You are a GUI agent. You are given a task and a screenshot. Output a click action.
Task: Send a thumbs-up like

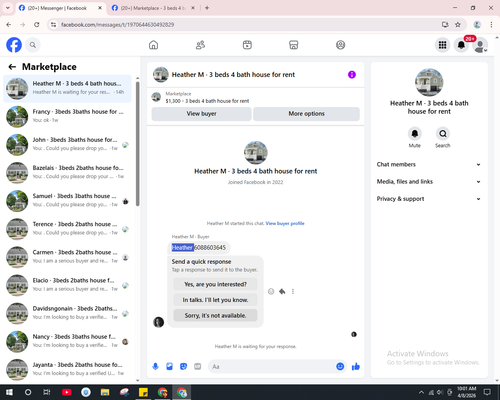tap(356, 367)
